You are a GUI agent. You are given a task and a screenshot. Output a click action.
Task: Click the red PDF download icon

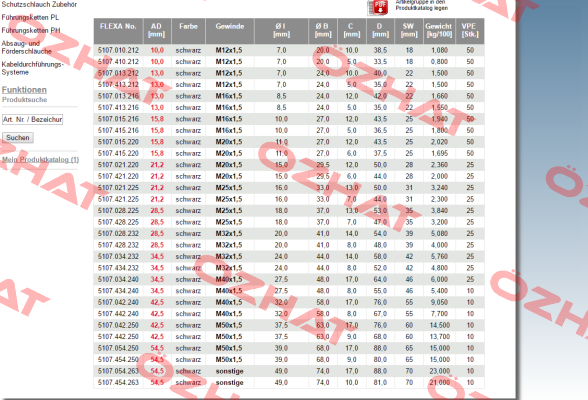(x=378, y=7)
